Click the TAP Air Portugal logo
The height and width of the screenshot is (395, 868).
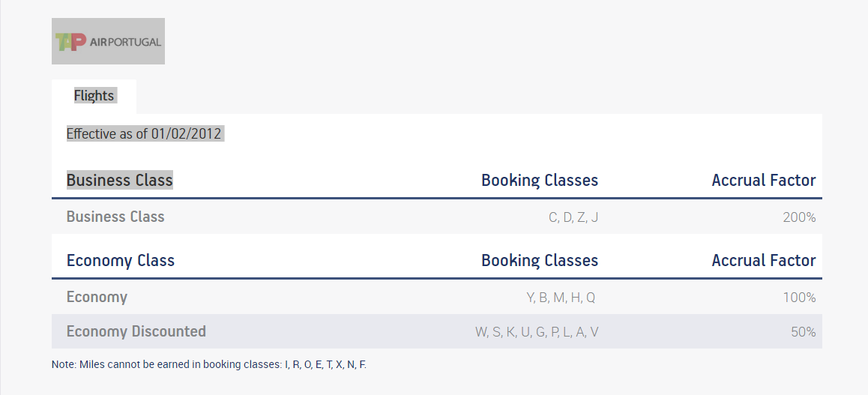pos(108,41)
